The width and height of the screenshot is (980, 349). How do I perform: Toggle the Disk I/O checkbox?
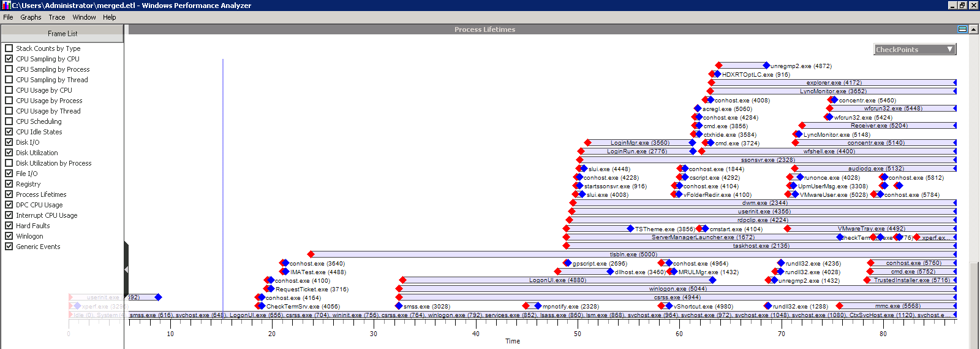[x=9, y=142]
